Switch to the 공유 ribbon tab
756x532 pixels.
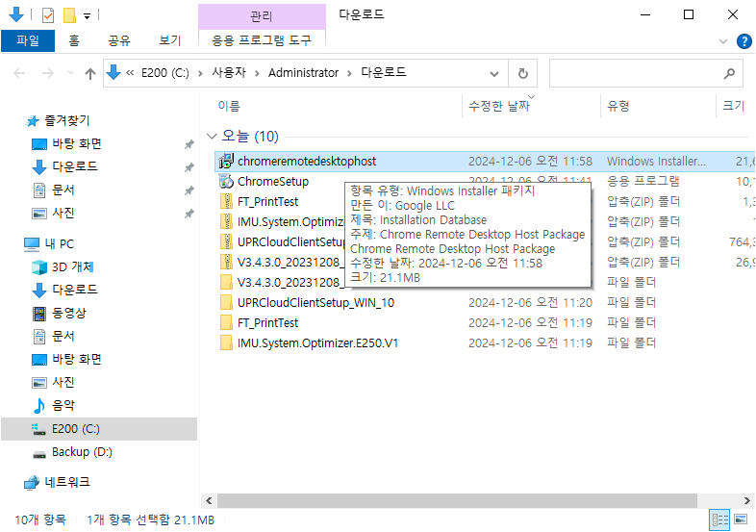tap(119, 40)
